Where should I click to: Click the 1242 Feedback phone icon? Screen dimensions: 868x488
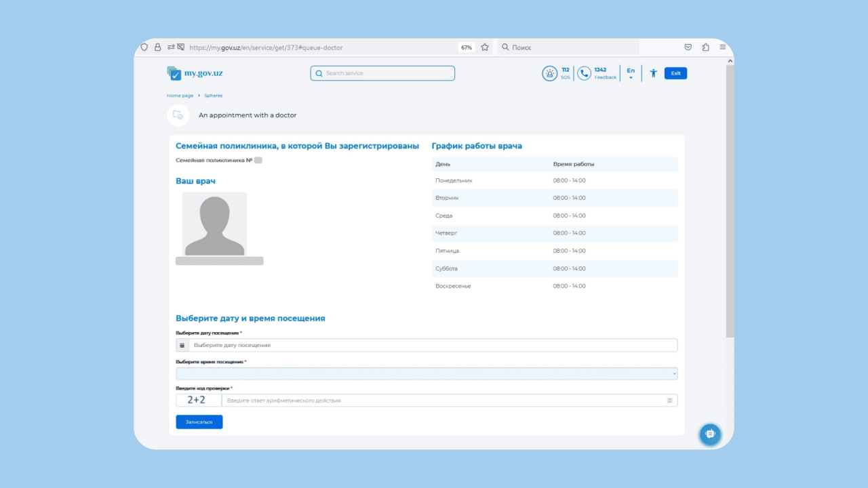[x=585, y=73]
